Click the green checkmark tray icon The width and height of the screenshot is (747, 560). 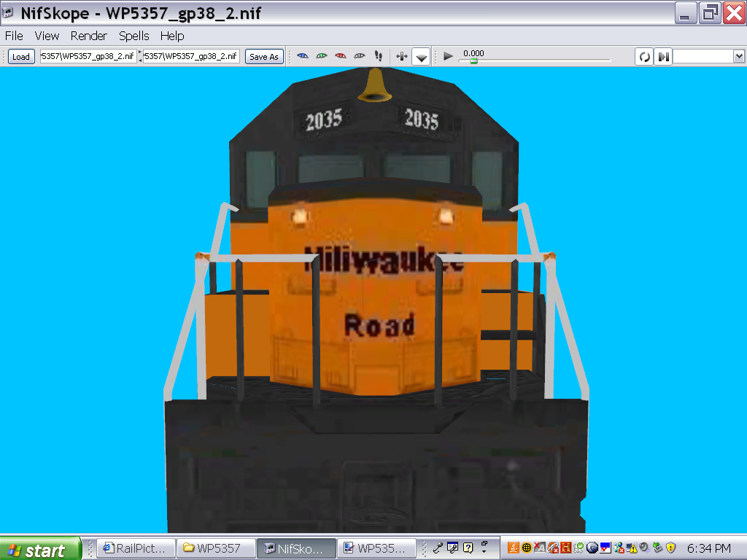pos(578,548)
